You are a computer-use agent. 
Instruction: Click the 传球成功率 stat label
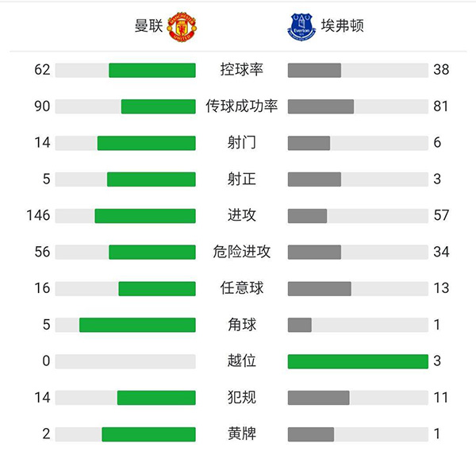[x=241, y=106]
